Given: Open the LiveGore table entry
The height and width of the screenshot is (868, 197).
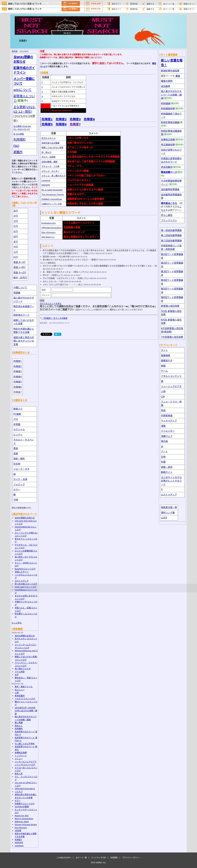Looking at the screenshot, I should point(46,180).
